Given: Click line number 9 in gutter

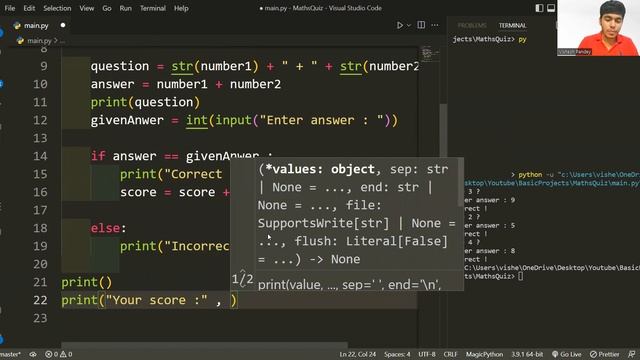Looking at the screenshot, I should [44, 66].
